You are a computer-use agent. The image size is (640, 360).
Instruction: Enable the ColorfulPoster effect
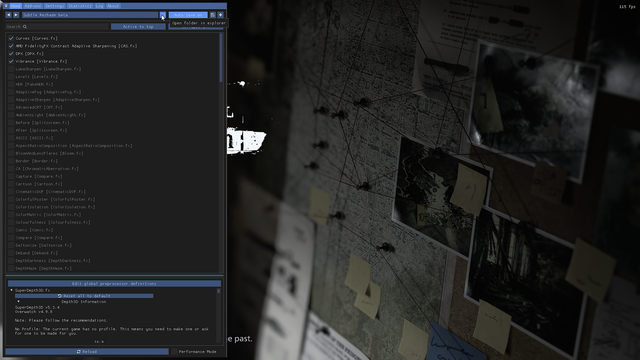[x=11, y=199]
